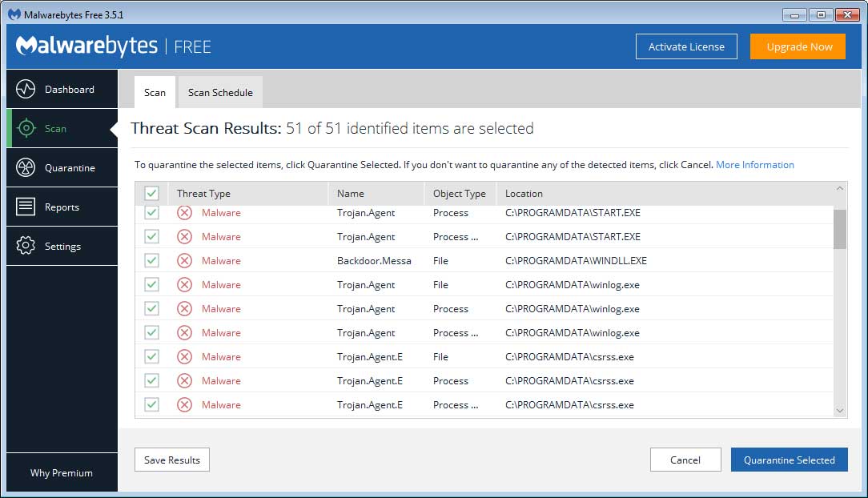Click Why Premium at the bottom left
Viewport: 868px width, 498px height.
[x=62, y=472]
